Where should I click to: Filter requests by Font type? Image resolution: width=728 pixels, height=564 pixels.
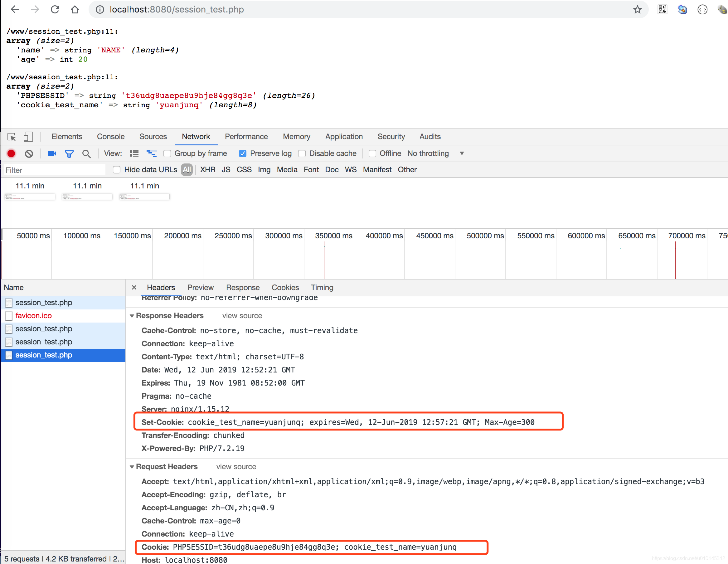[x=311, y=170]
